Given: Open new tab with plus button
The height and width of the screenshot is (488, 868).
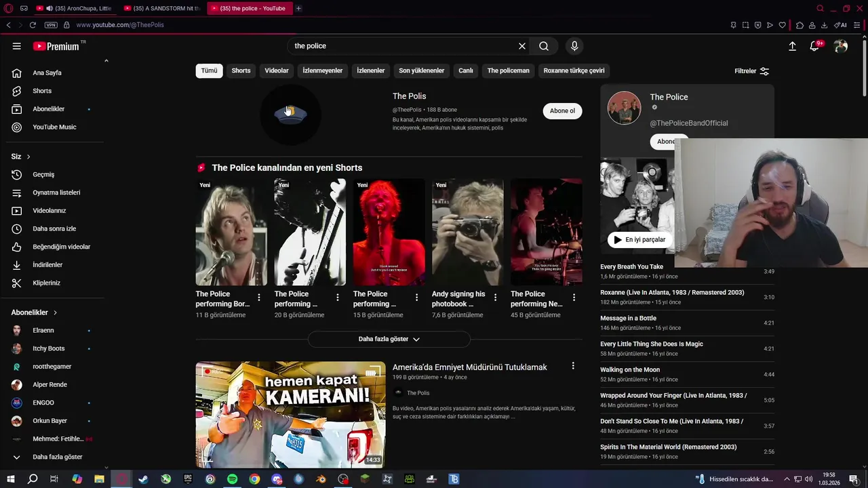Looking at the screenshot, I should click(x=298, y=8).
